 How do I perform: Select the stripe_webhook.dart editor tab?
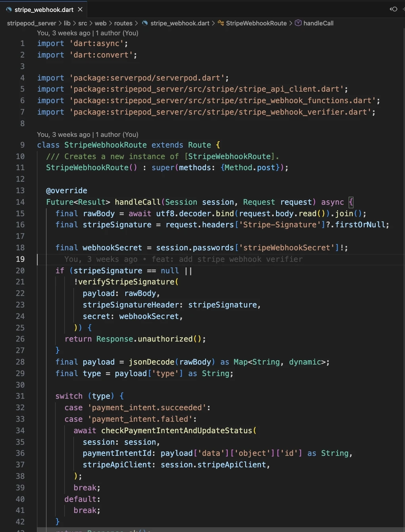[x=44, y=9]
